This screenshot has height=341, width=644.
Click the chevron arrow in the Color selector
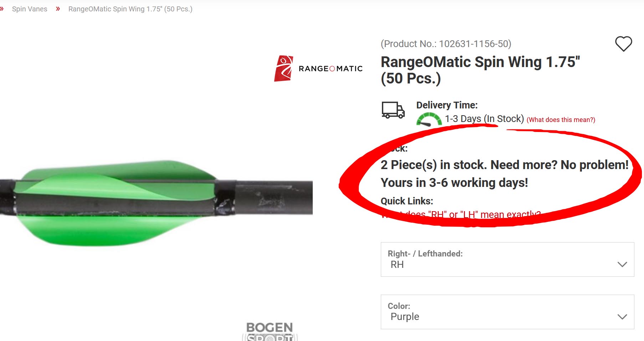coord(622,317)
